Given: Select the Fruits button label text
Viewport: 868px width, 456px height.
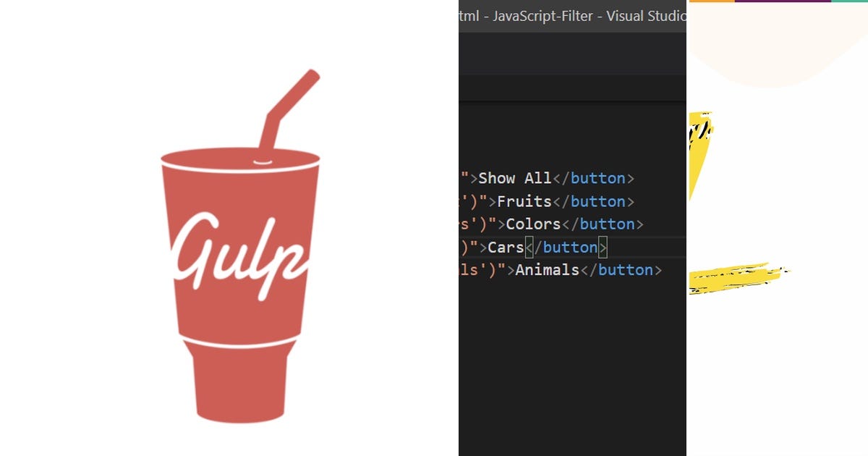Looking at the screenshot, I should pyautogui.click(x=522, y=201).
